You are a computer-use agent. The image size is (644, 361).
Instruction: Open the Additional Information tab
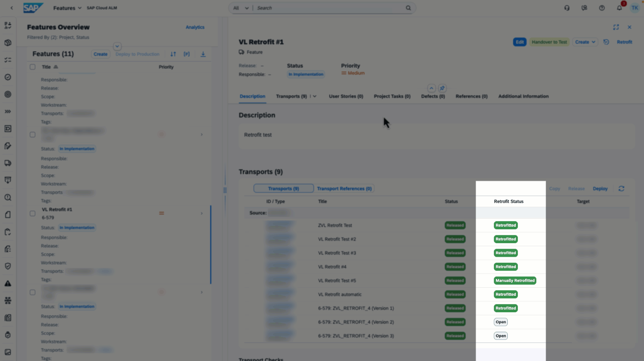[523, 97]
